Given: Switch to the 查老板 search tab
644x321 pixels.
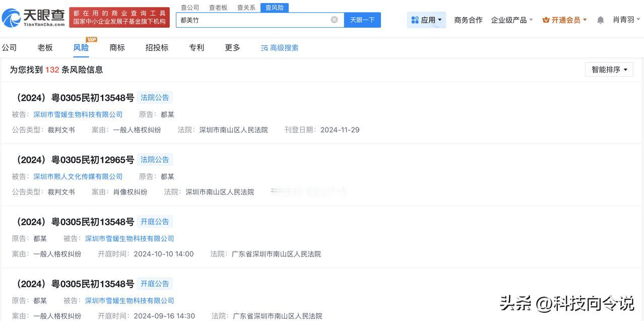Looking at the screenshot, I should (x=218, y=8).
